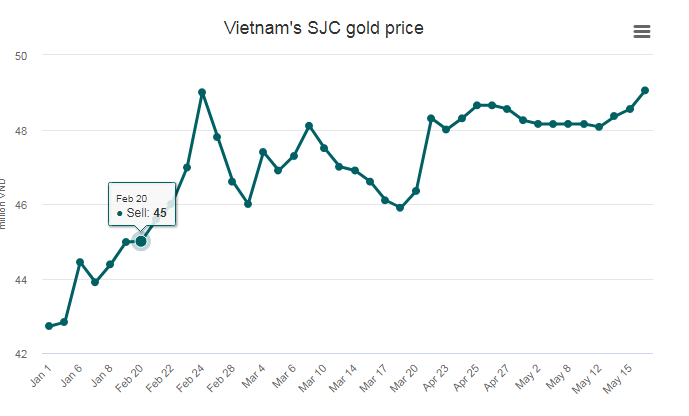The width and height of the screenshot is (689, 416).
Task: Click the Mar 4 data point on the line
Action: click(x=263, y=152)
